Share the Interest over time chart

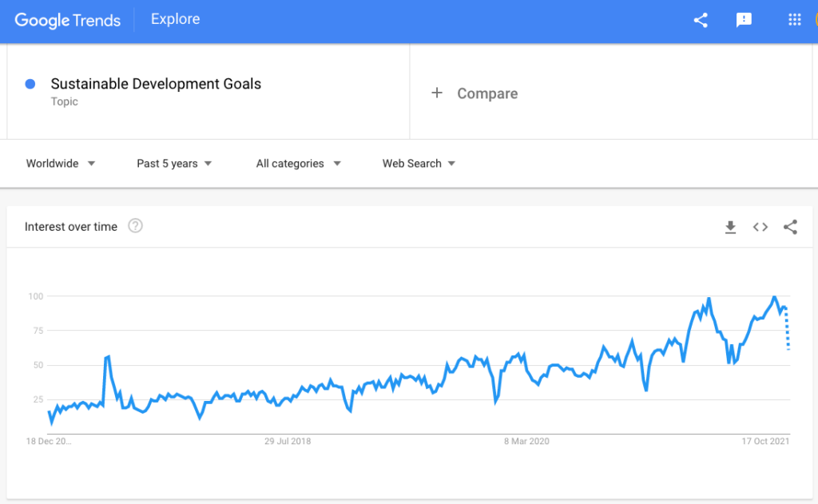(x=790, y=227)
